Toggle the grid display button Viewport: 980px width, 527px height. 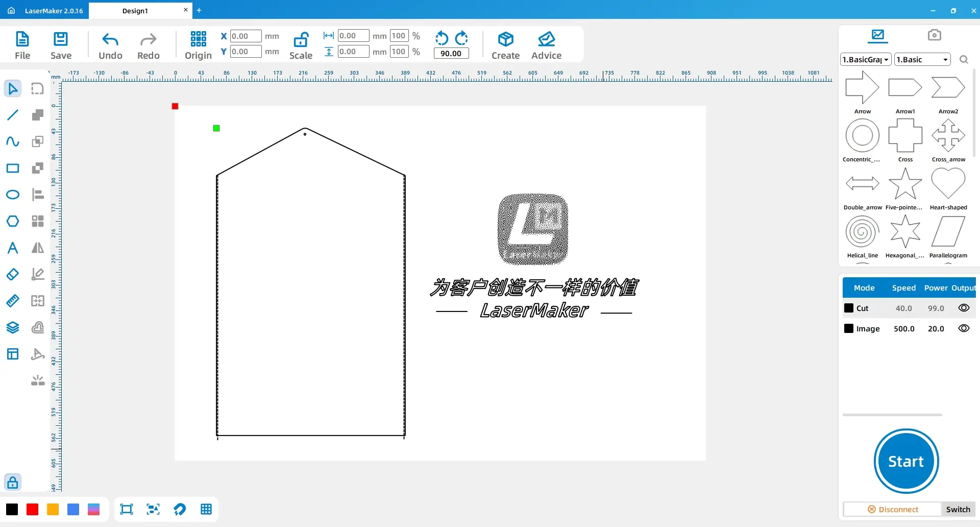click(x=206, y=509)
